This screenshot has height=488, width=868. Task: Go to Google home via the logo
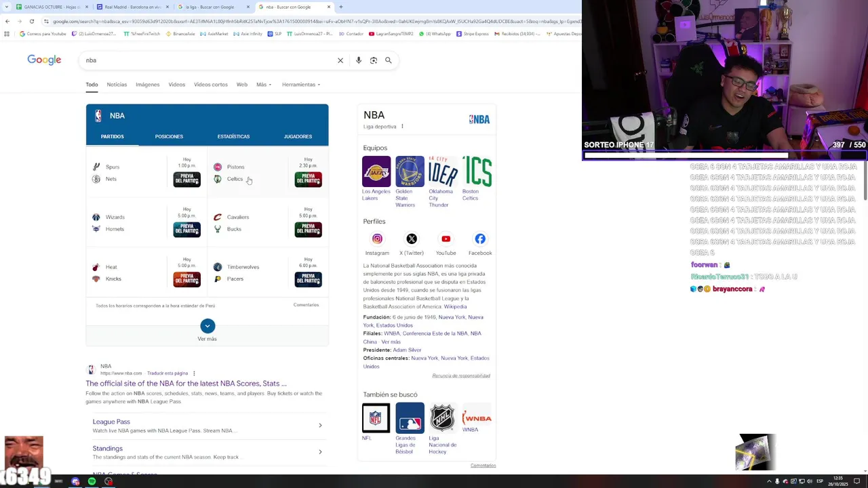(44, 60)
